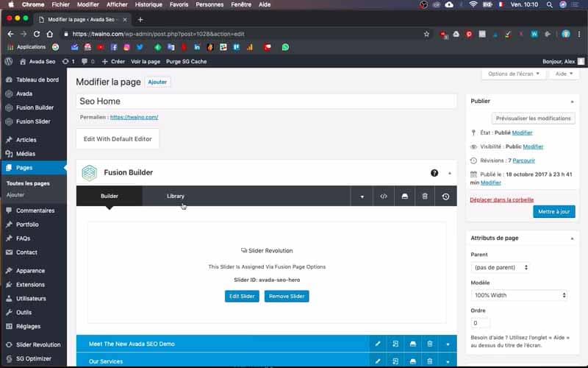Click the WordPress logo in the admin bar

point(9,61)
